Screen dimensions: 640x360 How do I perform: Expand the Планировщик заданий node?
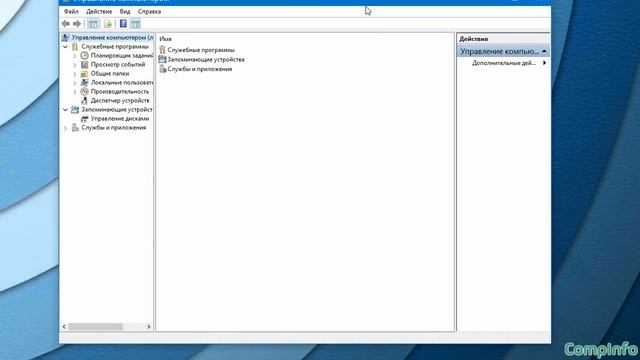75,56
